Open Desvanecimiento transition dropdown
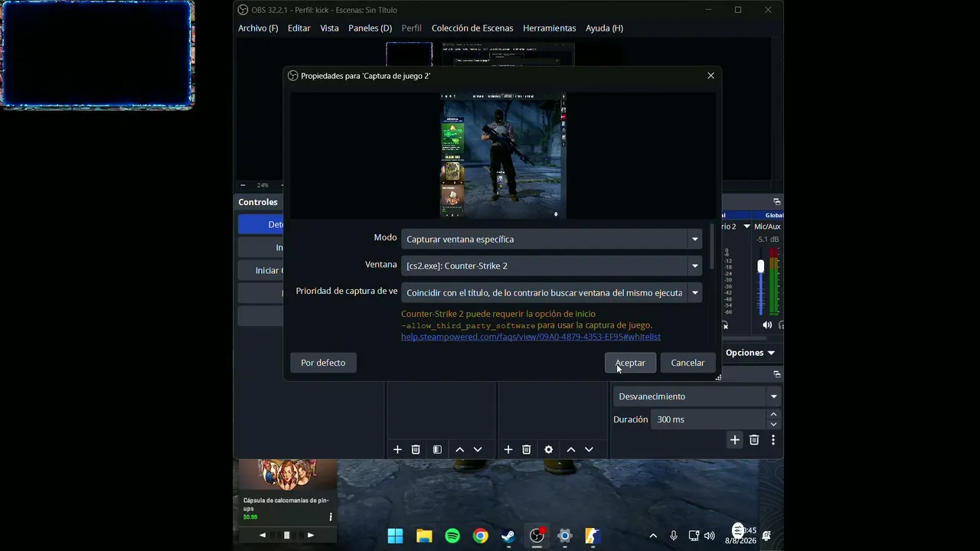The image size is (980, 551). 697,396
